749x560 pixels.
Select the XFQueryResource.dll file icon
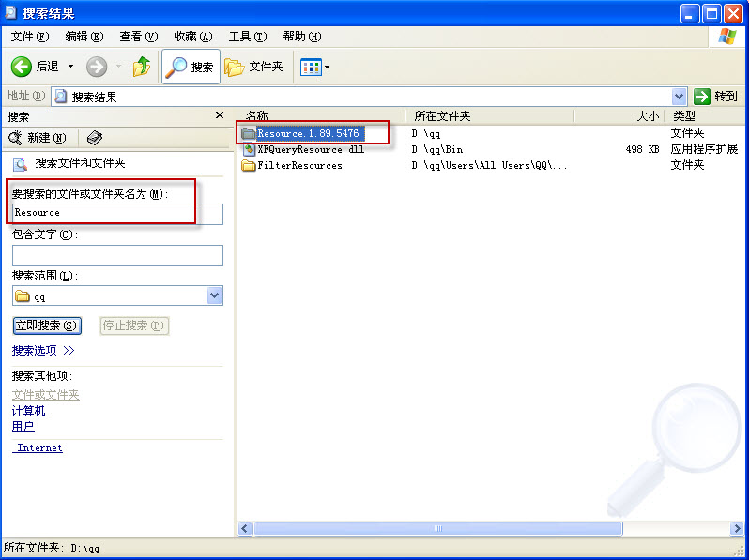pos(249,149)
